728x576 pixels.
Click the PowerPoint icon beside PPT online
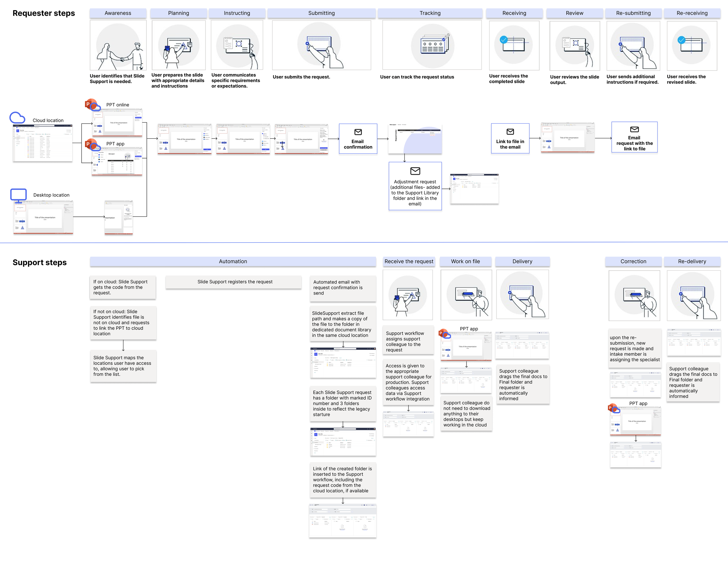point(90,105)
